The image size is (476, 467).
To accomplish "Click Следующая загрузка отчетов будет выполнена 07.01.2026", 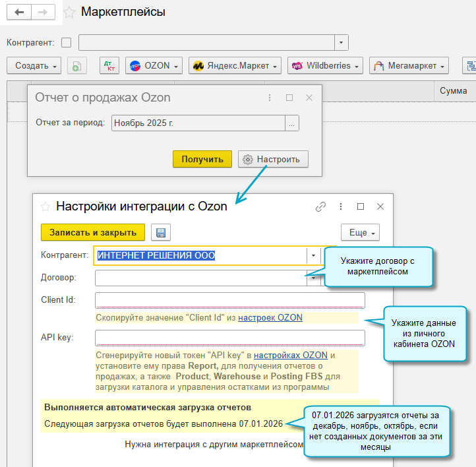I will (164, 424).
